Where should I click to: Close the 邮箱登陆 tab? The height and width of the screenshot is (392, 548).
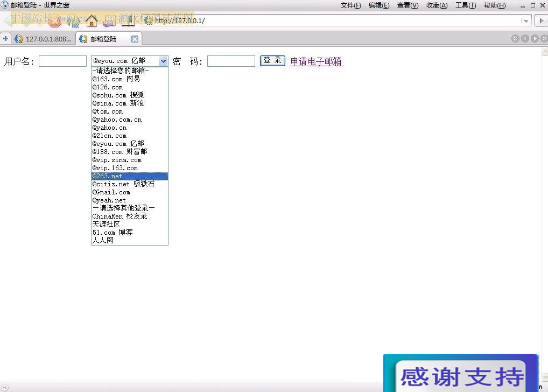click(135, 39)
